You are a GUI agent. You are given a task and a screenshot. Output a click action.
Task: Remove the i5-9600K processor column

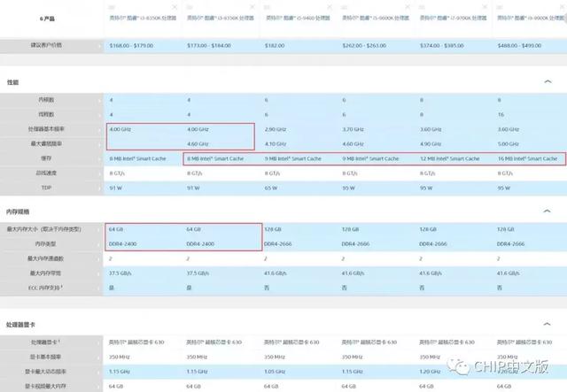[408, 7]
